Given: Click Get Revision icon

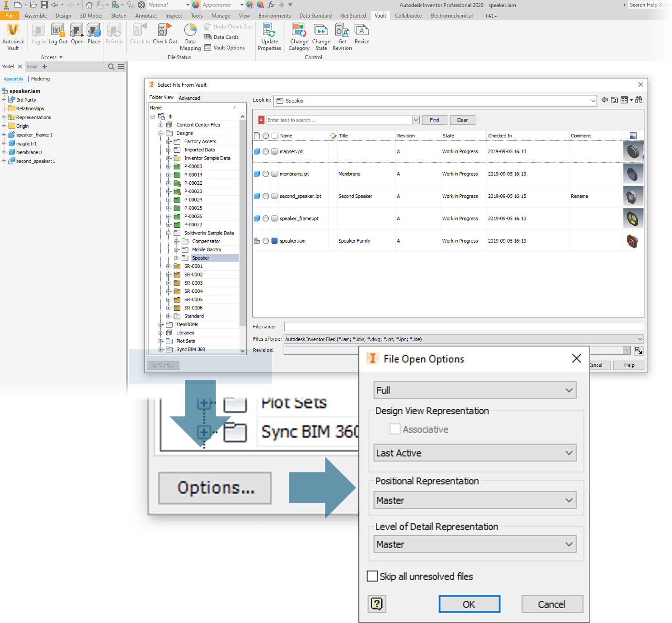Looking at the screenshot, I should pos(342,37).
